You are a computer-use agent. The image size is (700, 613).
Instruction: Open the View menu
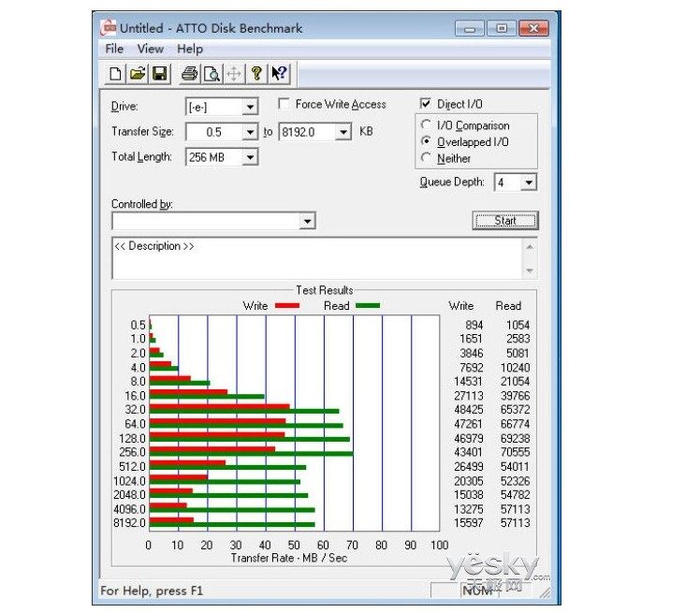[150, 49]
